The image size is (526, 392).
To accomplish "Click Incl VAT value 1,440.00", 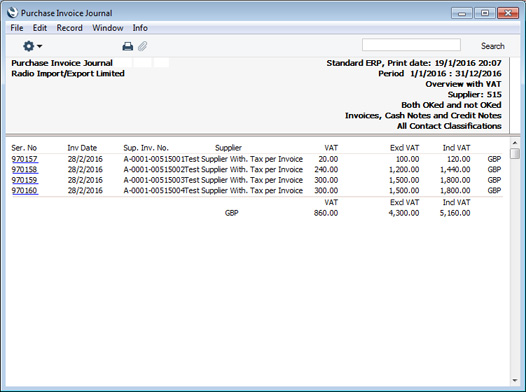I will 455,169.
